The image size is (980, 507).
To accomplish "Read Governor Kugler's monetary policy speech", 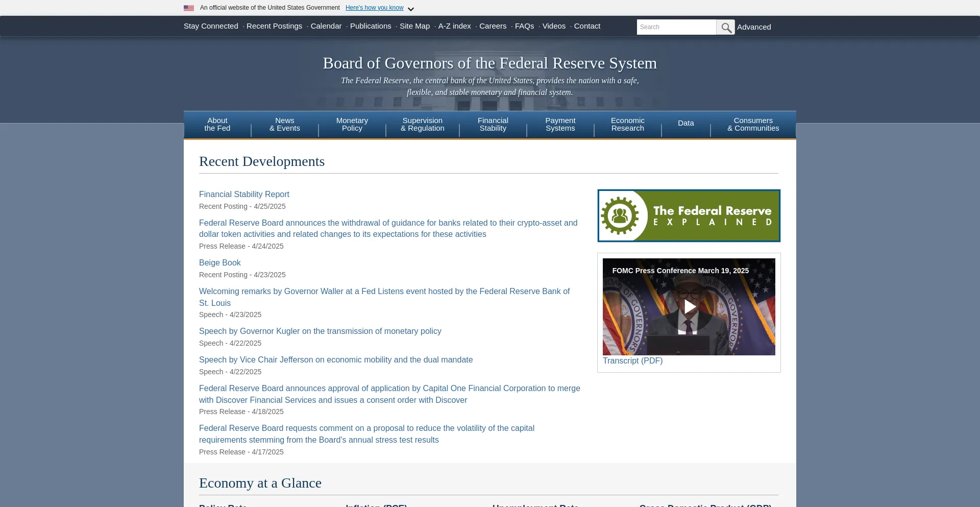I will click(320, 331).
